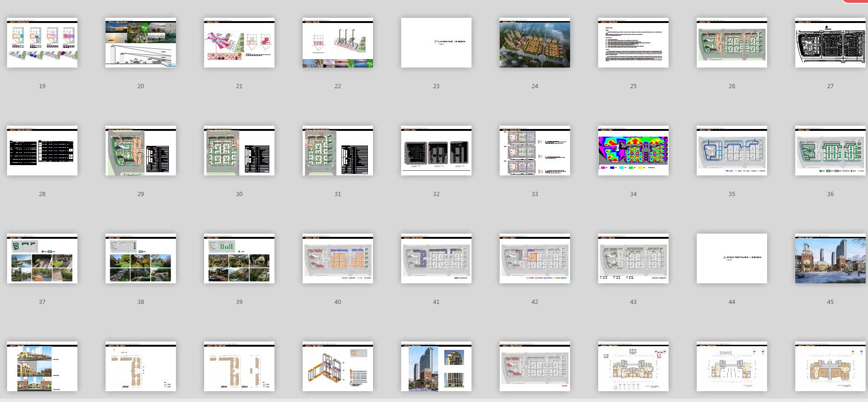Select the thumbnail below page 39
Screen dimensions: 868x402
click(x=239, y=366)
